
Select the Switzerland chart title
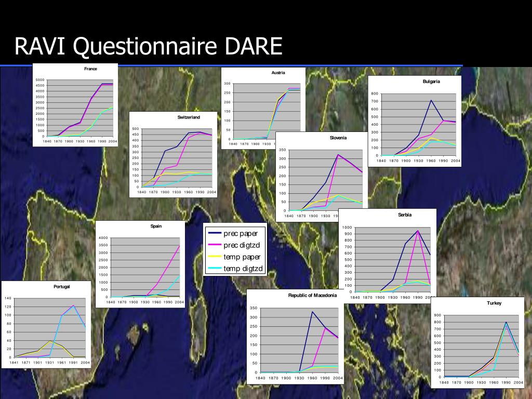click(189, 117)
